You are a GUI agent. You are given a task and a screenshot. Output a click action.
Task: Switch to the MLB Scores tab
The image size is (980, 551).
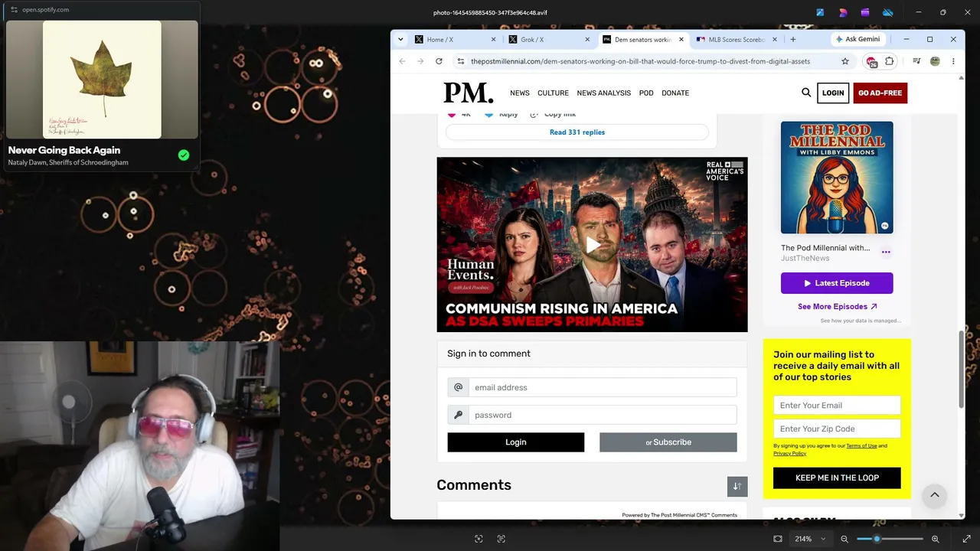click(733, 40)
